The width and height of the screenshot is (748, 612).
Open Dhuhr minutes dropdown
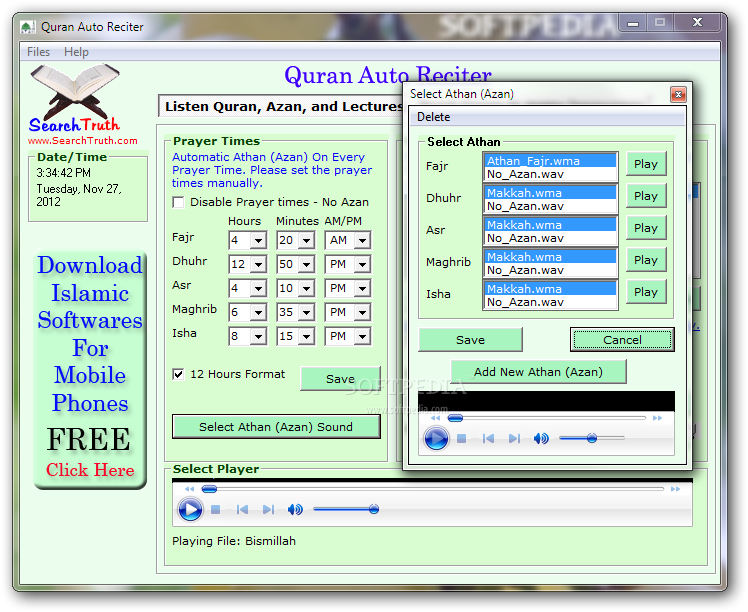coord(307,264)
